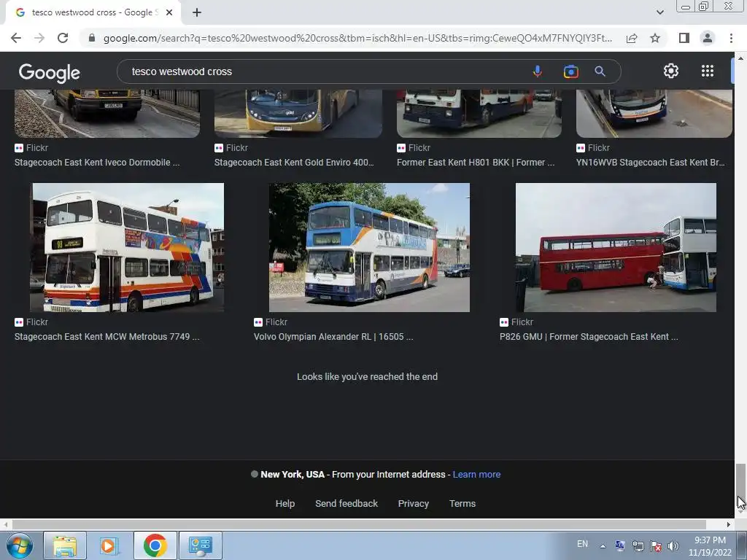Screen dimensions: 747x560
Task: Open the Gold Enviro 400 bus thumbnail
Action: click(x=298, y=113)
